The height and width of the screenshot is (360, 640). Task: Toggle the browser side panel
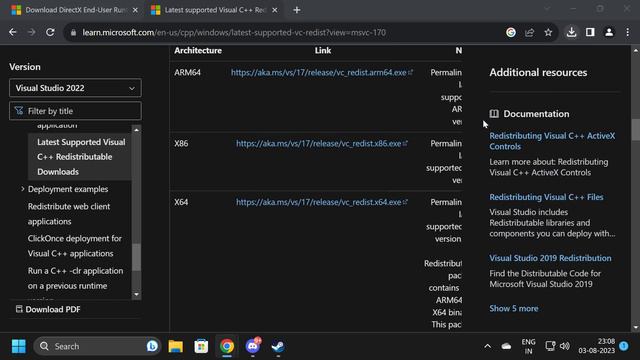590,32
